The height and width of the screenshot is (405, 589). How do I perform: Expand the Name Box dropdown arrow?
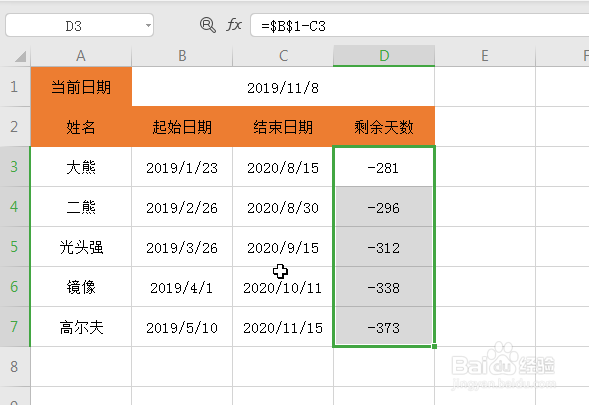tap(148, 26)
